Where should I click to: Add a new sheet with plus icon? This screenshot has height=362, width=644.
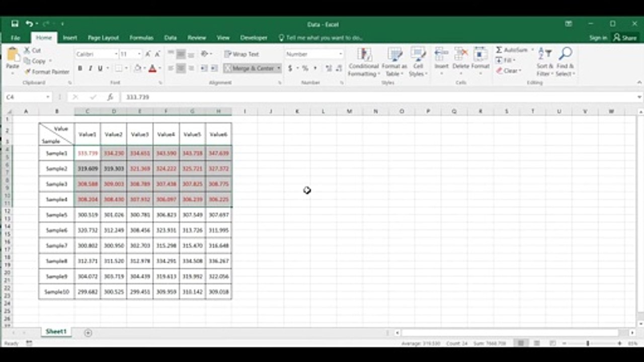click(x=88, y=332)
